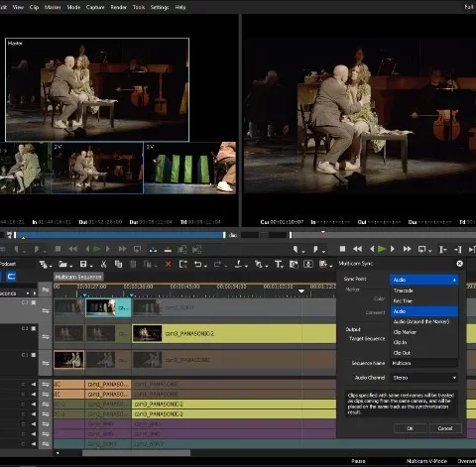The width and height of the screenshot is (476, 467).
Task: Open the Save Project dropdown arrow
Action: tap(91, 266)
